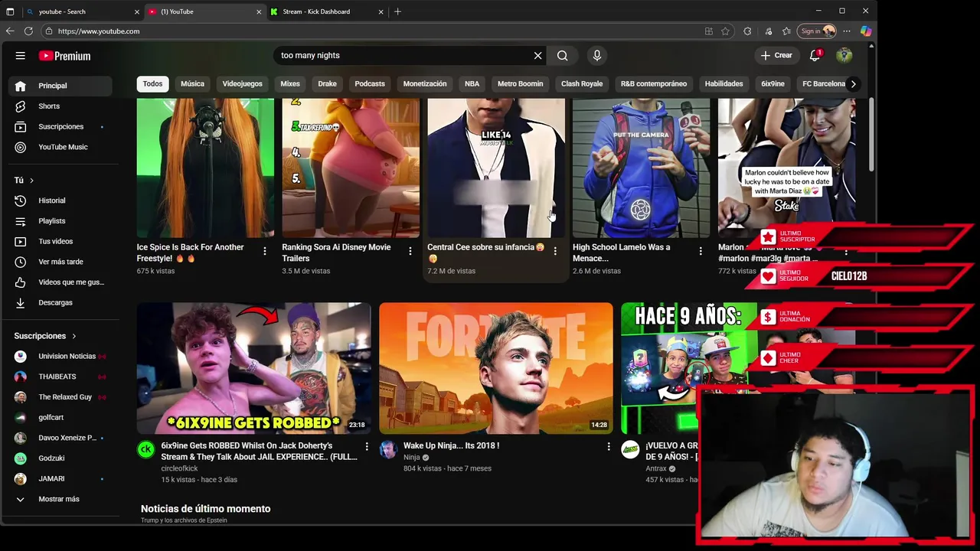980x551 pixels.
Task: Open Historial in the sidebar
Action: pos(61,201)
